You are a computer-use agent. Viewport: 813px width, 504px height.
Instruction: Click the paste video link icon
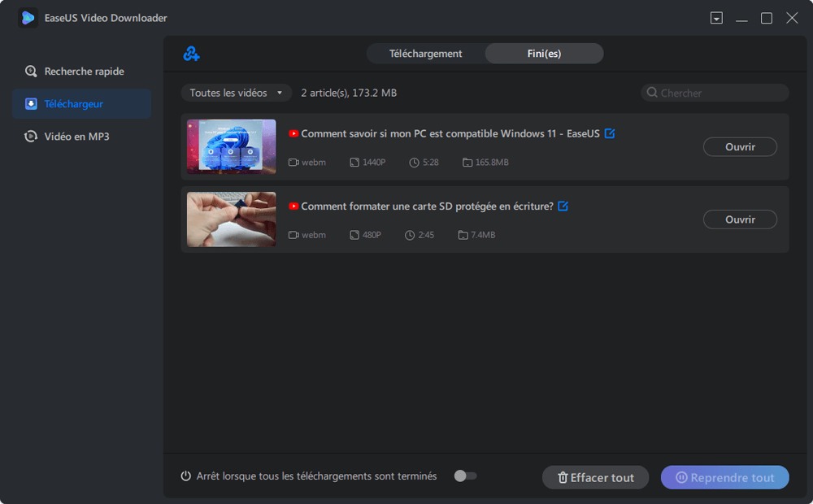pos(190,53)
